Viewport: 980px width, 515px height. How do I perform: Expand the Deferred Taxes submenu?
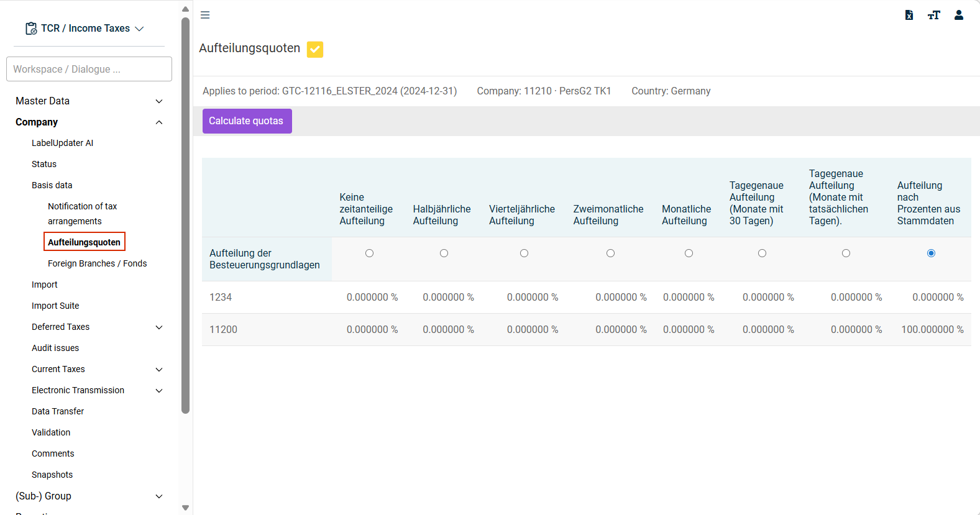159,327
